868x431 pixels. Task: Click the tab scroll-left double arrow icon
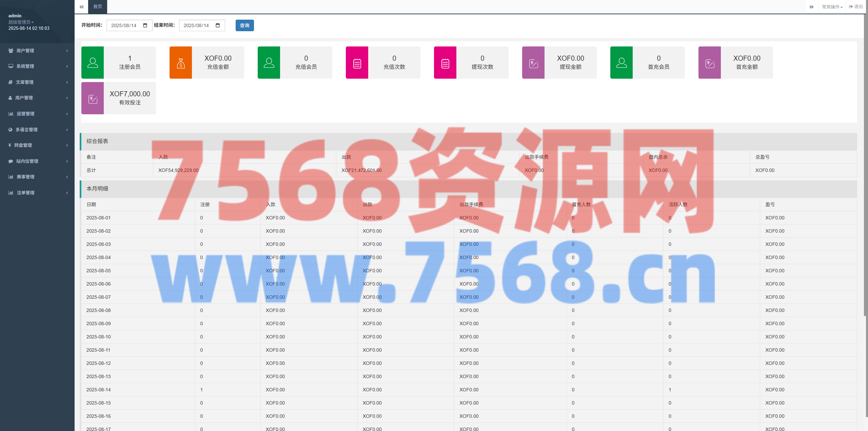pyautogui.click(x=81, y=7)
